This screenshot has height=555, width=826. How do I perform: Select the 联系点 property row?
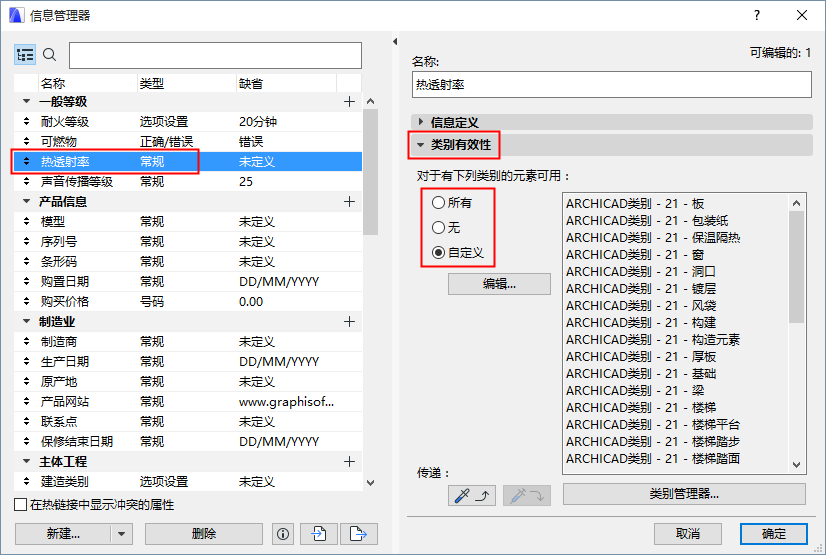pyautogui.click(x=188, y=422)
